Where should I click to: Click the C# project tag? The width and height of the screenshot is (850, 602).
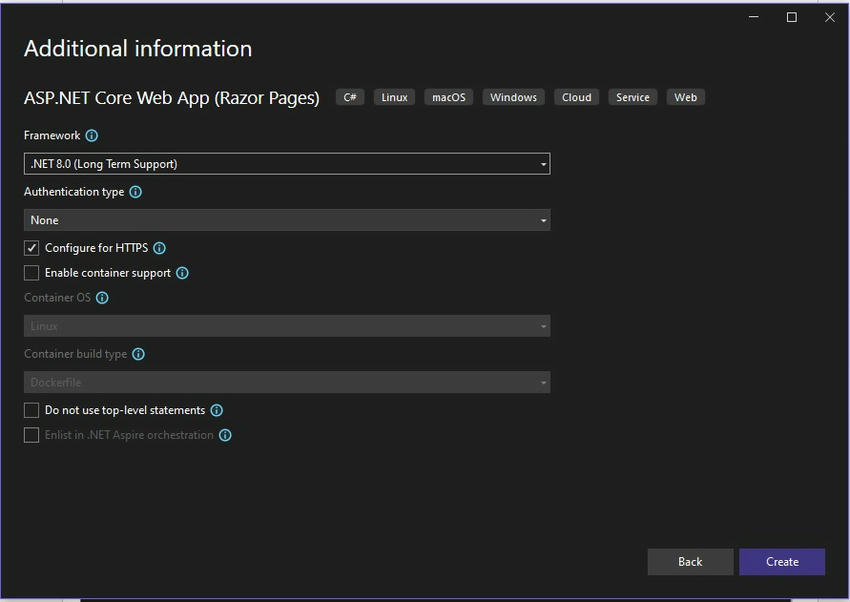(x=349, y=97)
